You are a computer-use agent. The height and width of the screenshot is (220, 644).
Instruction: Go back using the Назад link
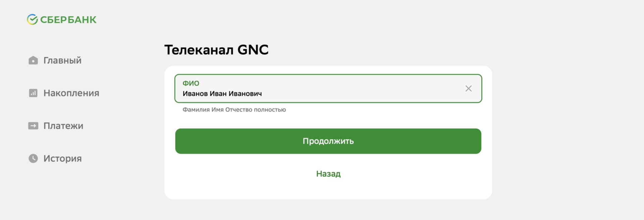point(328,174)
